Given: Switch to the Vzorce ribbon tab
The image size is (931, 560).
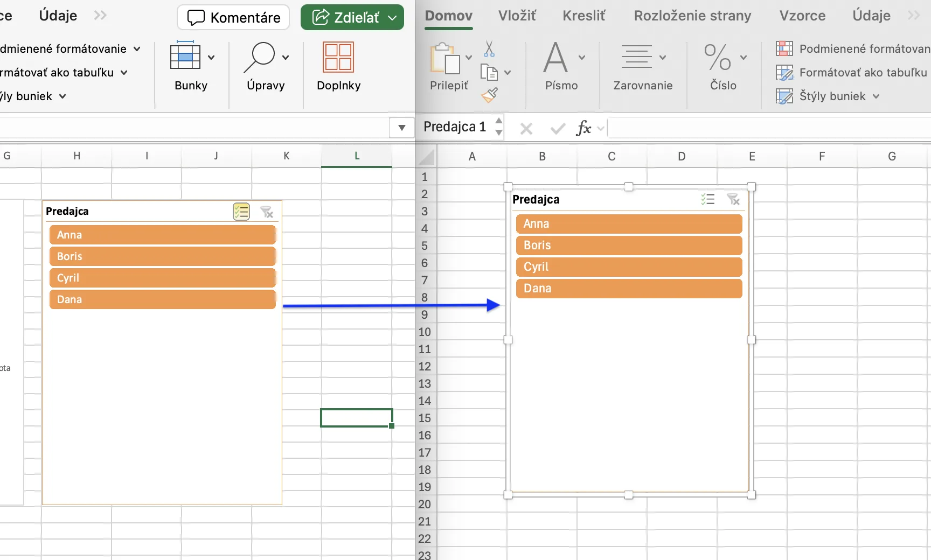Looking at the screenshot, I should tap(802, 16).
